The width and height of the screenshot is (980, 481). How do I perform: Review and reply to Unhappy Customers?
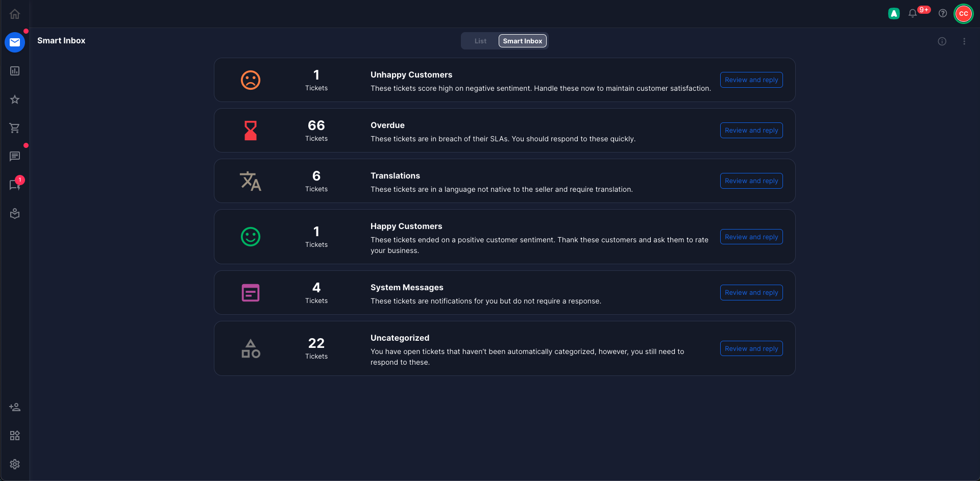click(x=751, y=80)
